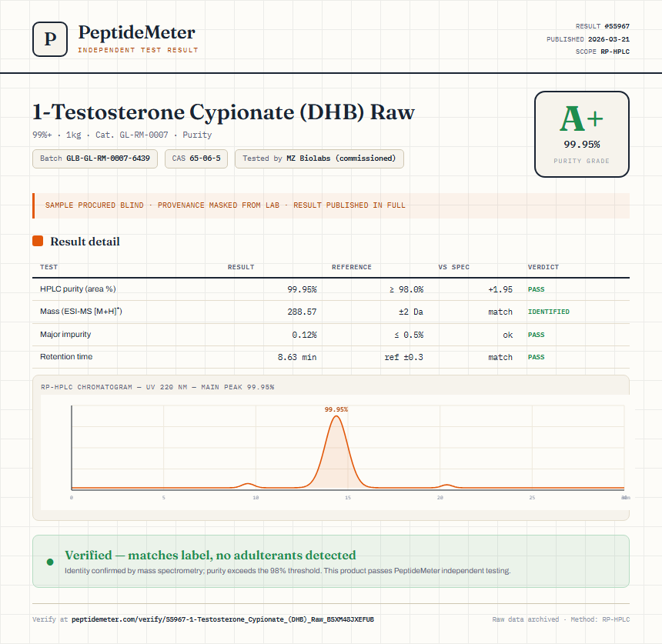Click the A+ purity grade badge

[x=582, y=134]
